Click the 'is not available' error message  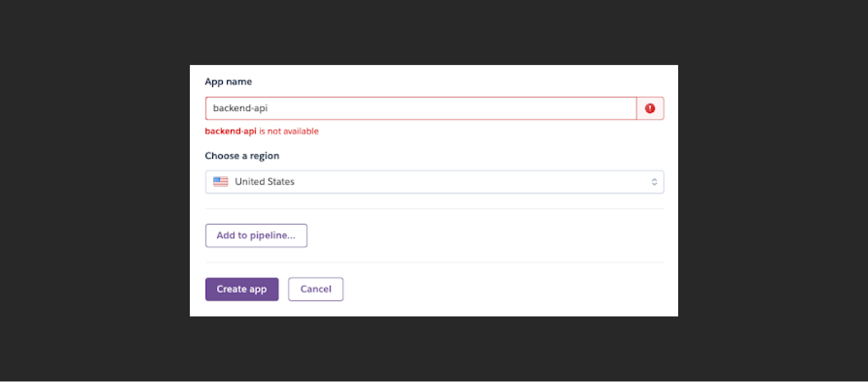click(x=289, y=131)
